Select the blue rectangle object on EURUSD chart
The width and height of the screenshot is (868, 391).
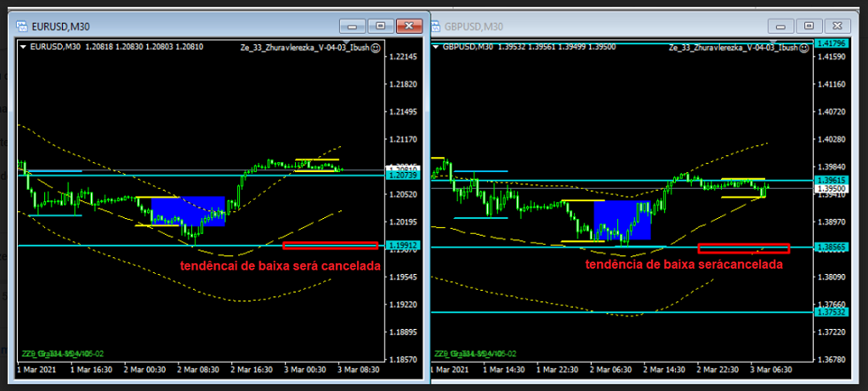pos(188,211)
